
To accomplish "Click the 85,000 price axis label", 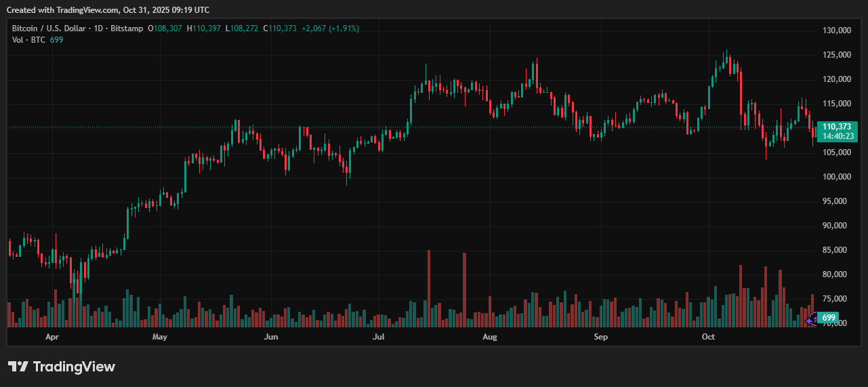I will coord(837,250).
